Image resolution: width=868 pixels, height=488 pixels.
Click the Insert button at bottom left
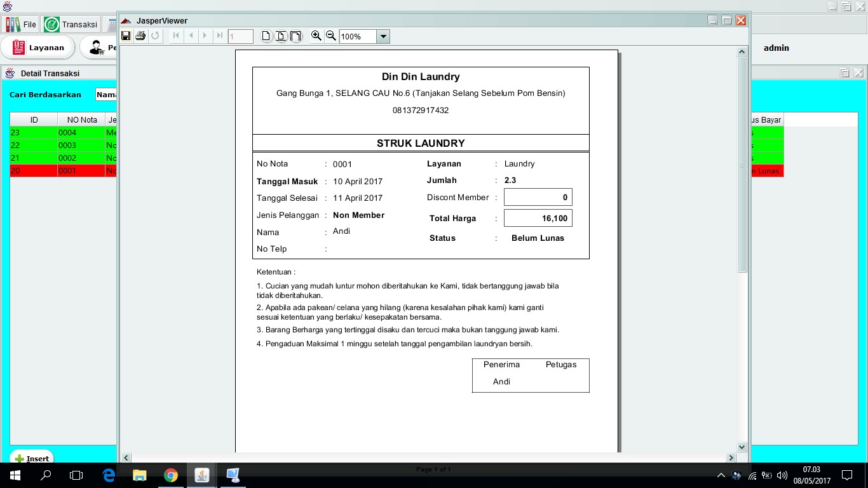pyautogui.click(x=31, y=458)
